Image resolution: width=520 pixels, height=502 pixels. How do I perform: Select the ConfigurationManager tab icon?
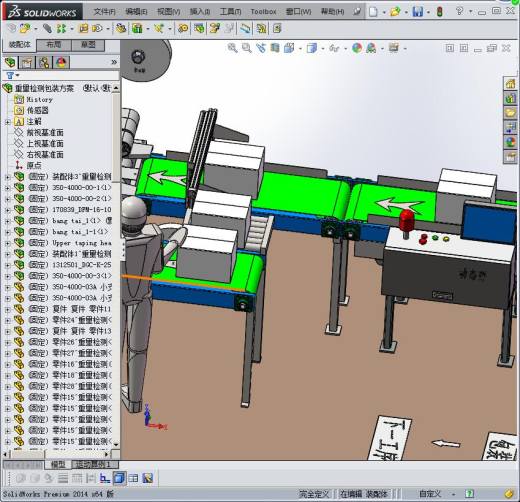[x=44, y=62]
